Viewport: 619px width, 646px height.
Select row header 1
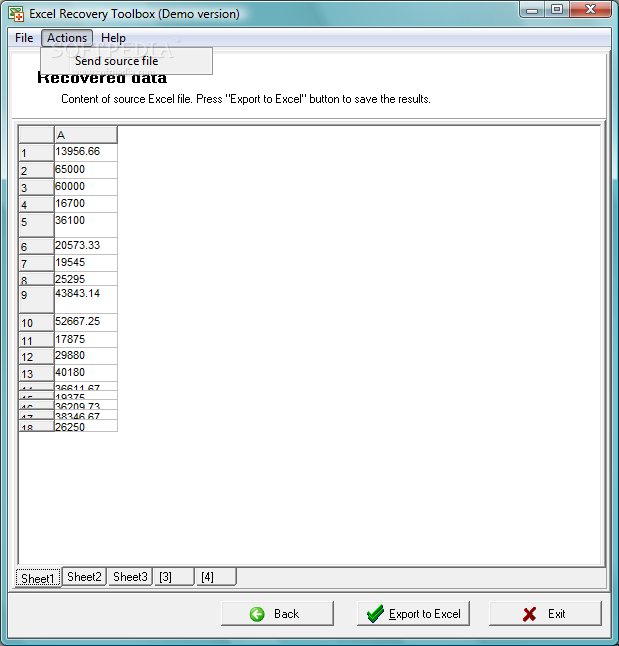pyautogui.click(x=37, y=152)
